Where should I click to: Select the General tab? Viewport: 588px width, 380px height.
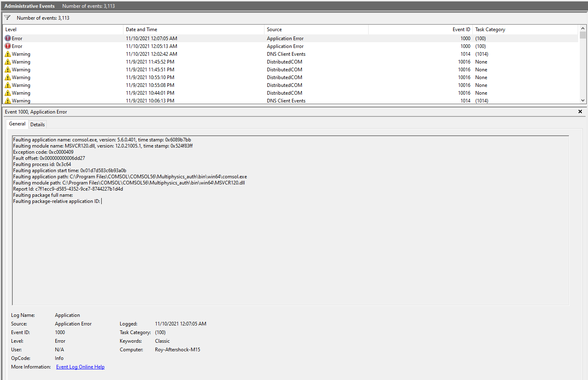(x=17, y=124)
